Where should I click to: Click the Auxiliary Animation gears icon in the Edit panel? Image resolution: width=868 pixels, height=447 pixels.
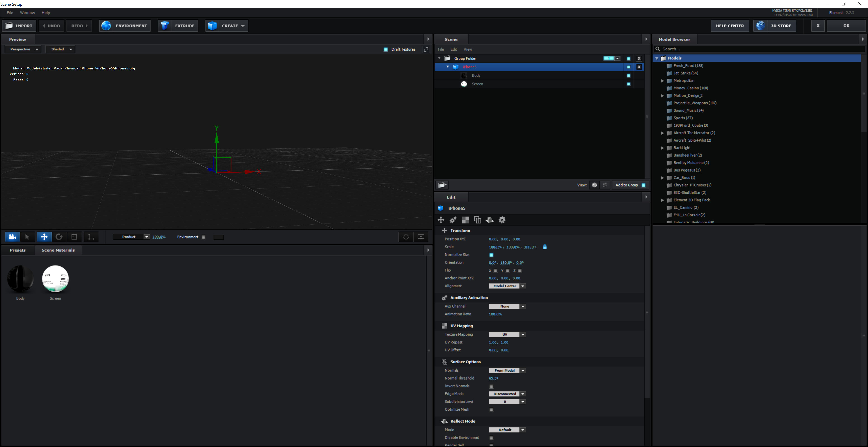(453, 220)
